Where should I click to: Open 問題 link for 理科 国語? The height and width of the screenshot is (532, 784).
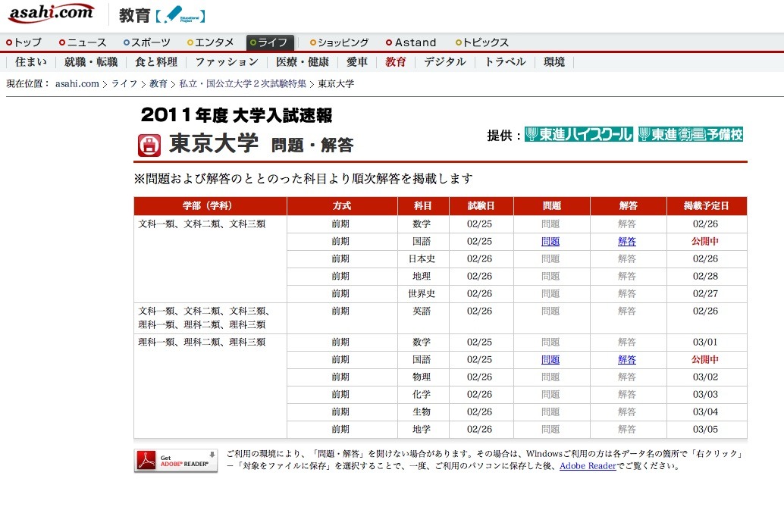tap(550, 360)
